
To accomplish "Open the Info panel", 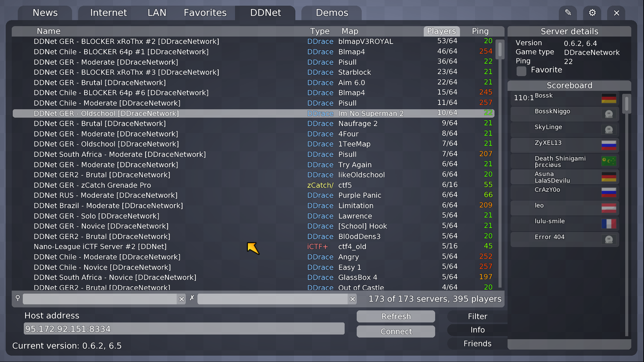I will [477, 330].
